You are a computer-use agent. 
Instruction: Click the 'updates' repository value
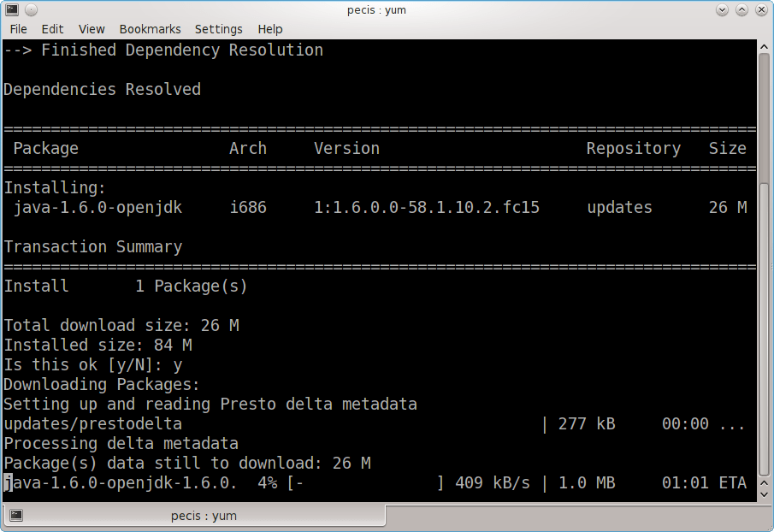(619, 207)
